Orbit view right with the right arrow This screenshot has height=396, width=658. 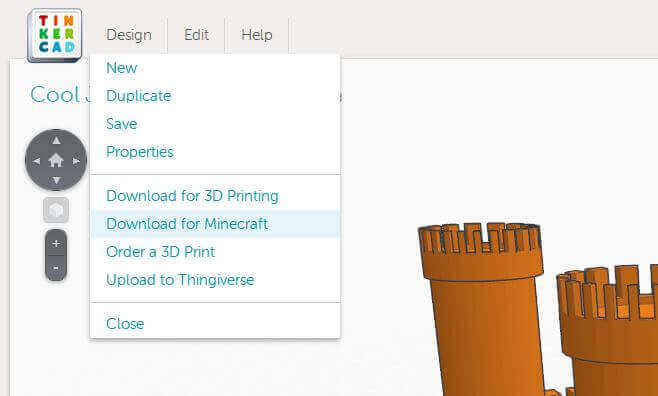[76, 161]
